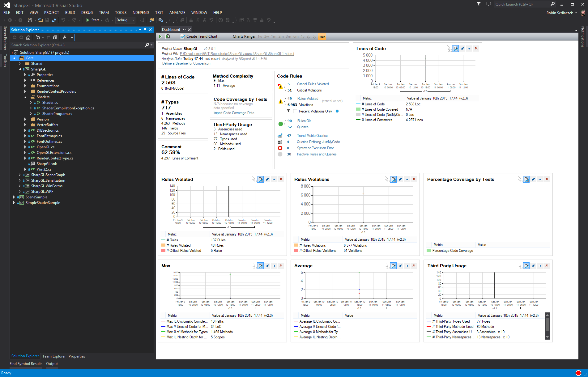Image resolution: width=588 pixels, height=377 pixels.
Task: Collapse the SharpGL project node
Action: point(20,69)
